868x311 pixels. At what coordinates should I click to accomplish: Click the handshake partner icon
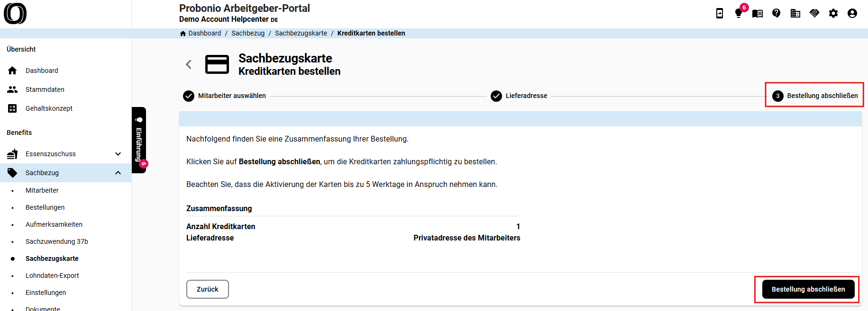click(814, 13)
